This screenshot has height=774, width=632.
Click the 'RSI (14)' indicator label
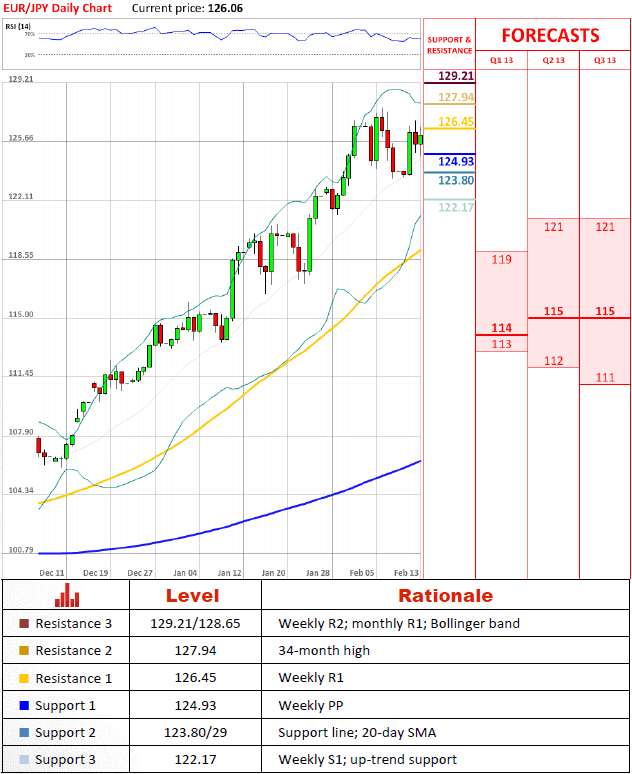click(x=18, y=26)
